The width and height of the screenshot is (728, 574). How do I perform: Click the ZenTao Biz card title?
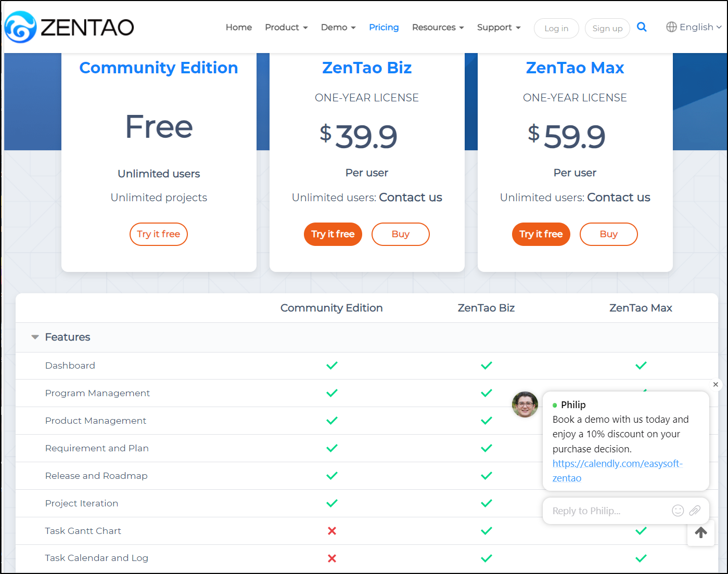(x=367, y=68)
